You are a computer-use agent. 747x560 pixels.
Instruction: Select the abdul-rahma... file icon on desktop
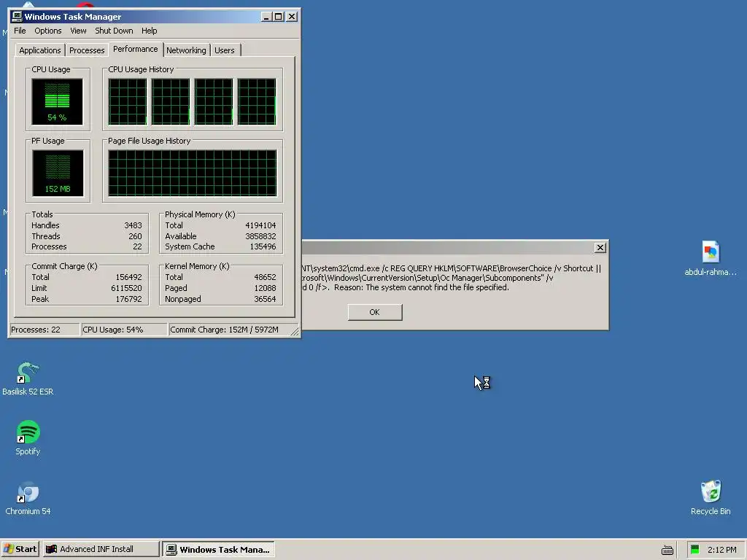coord(711,259)
